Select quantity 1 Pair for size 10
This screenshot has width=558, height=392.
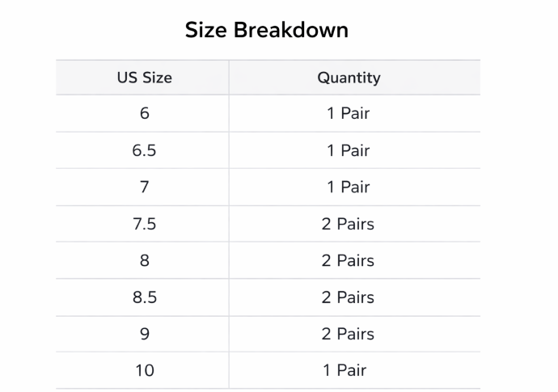[345, 371]
